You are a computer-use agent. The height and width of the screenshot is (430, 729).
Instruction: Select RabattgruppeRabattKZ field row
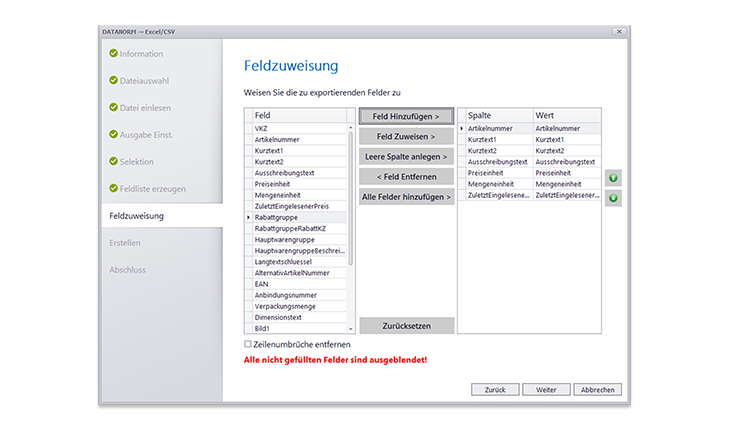click(x=299, y=228)
